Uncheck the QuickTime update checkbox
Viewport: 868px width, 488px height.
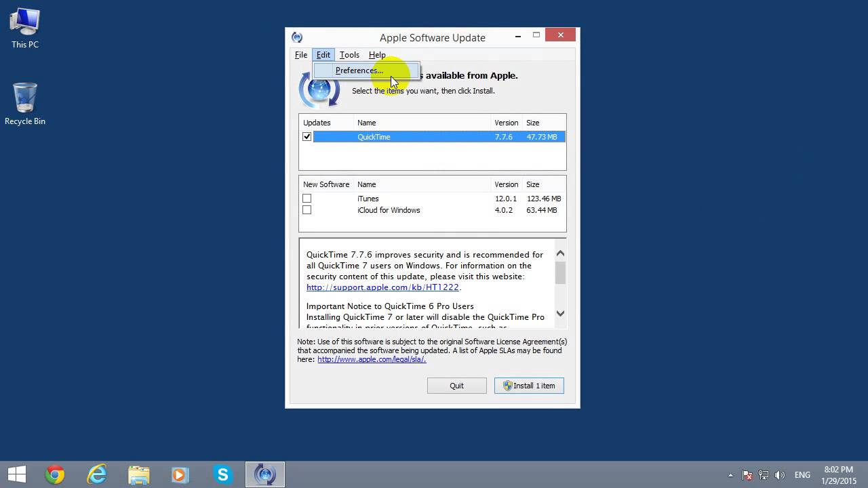coord(307,137)
